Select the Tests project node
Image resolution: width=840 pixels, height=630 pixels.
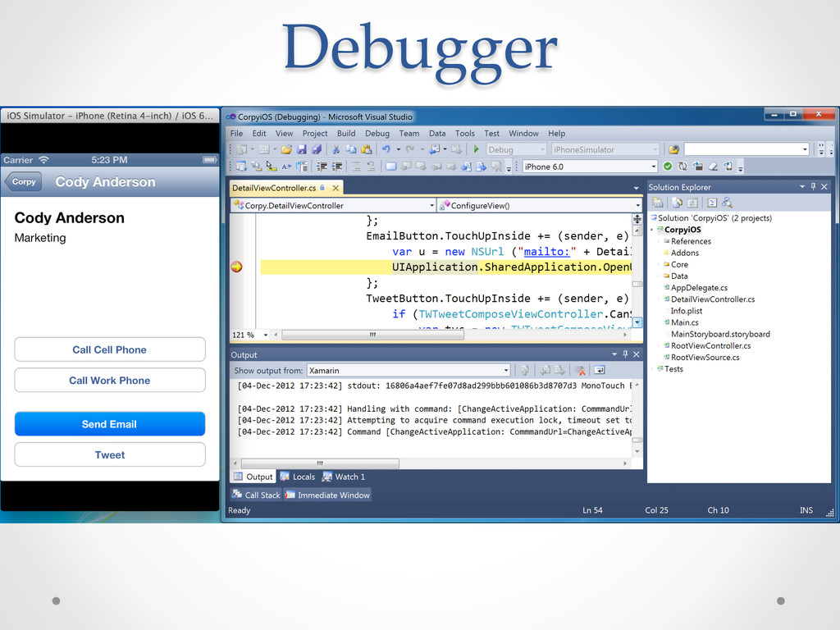[673, 369]
